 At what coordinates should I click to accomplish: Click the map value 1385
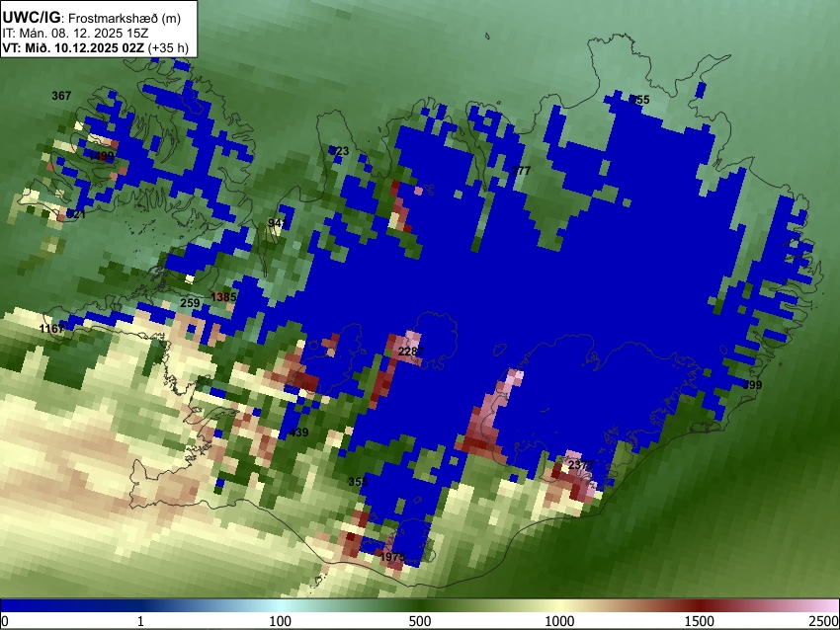point(223,296)
